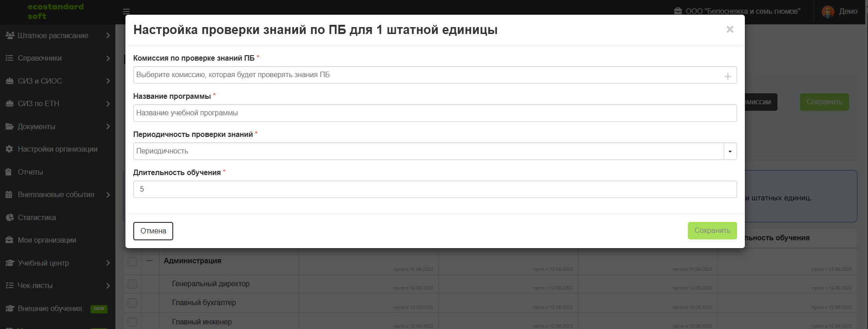
Task: Expand Учебный центр menu chevron
Action: (x=108, y=263)
